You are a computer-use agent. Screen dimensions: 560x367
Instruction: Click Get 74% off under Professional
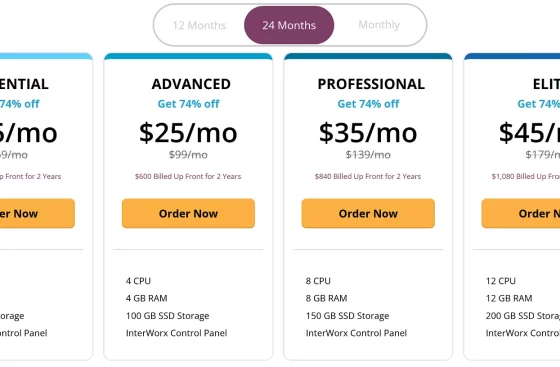coord(368,104)
